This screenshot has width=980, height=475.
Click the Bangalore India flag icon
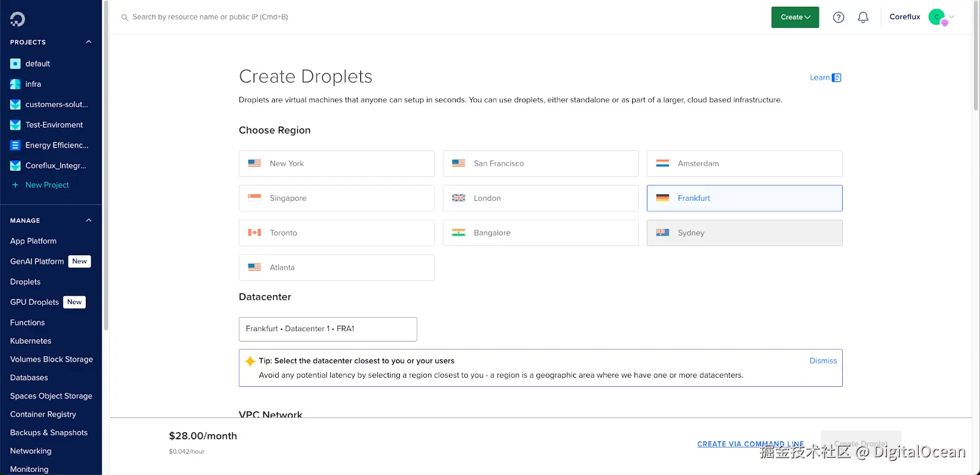pos(458,233)
